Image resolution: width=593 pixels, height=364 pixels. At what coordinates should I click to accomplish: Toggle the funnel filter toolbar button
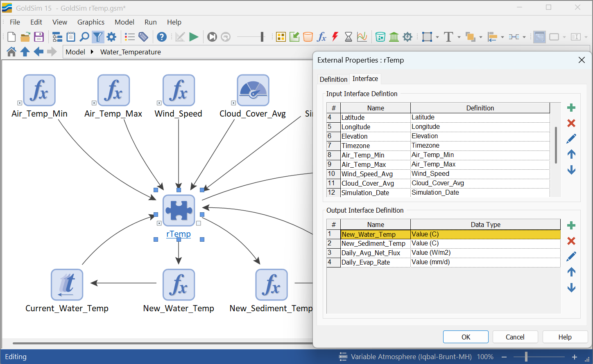(97, 37)
